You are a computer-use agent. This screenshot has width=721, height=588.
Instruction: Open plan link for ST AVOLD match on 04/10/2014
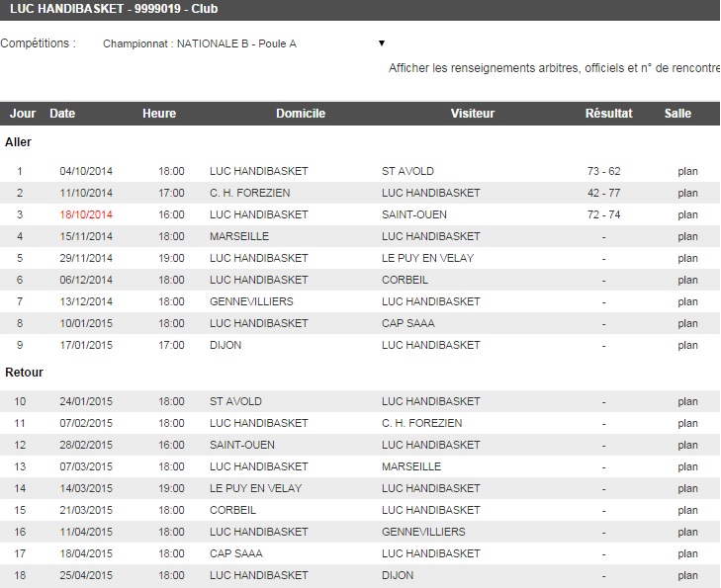tap(687, 171)
